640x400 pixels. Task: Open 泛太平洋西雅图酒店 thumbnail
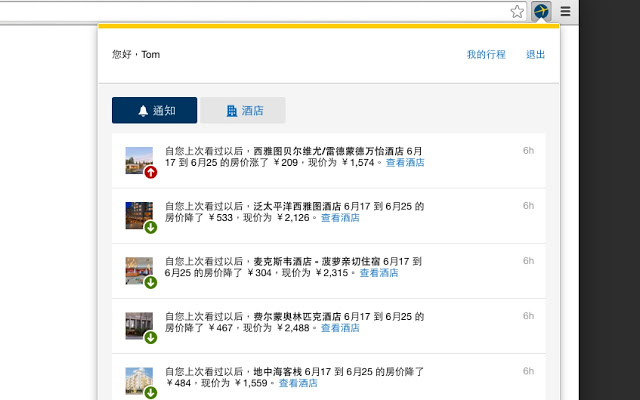(139, 216)
